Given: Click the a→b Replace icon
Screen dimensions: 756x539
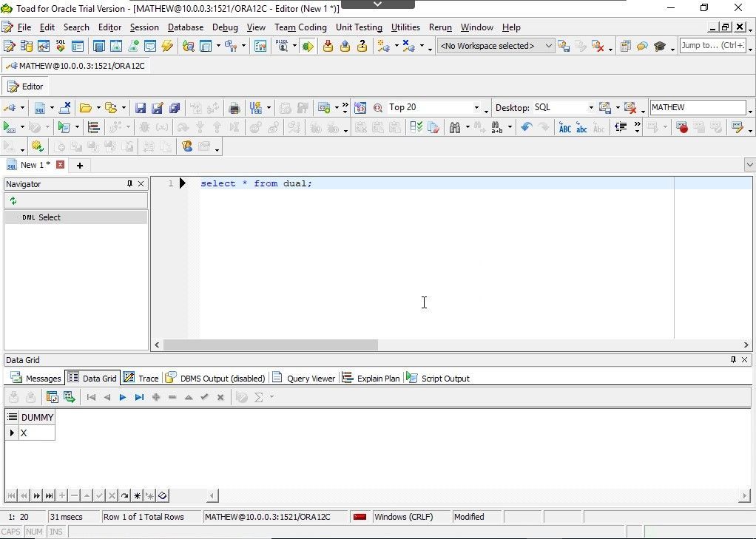Looking at the screenshot, I should pos(496,127).
